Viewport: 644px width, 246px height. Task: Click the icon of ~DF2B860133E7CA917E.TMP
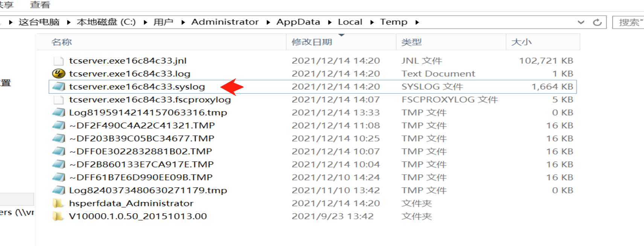58,164
